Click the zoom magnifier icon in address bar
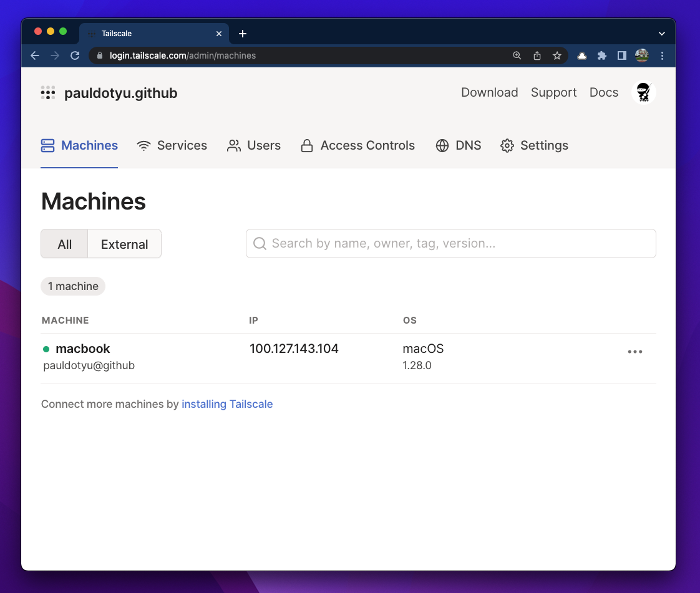The width and height of the screenshot is (700, 593). pyautogui.click(x=517, y=55)
